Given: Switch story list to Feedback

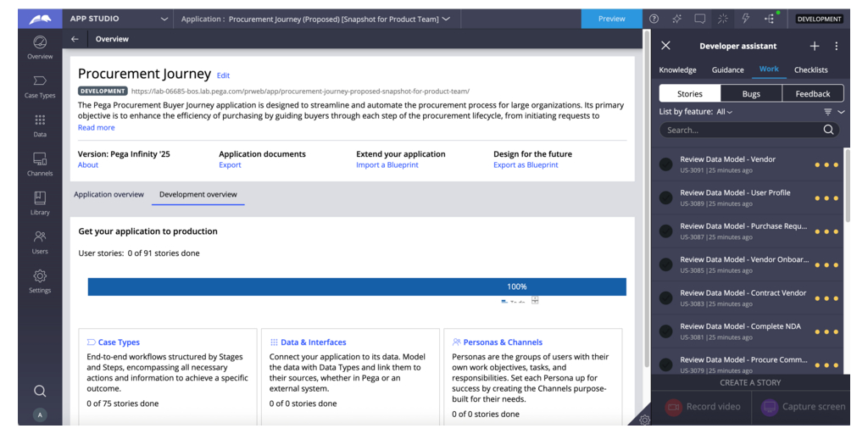Looking at the screenshot, I should (x=812, y=93).
